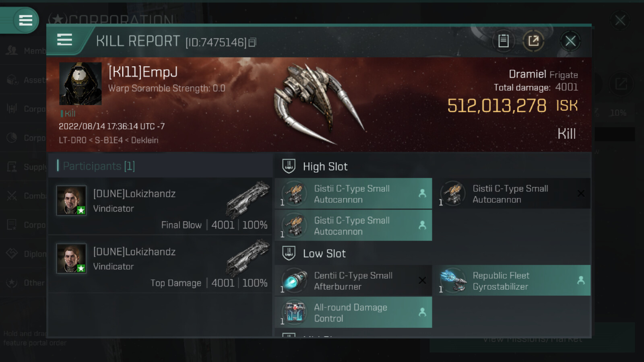Close the Kill Report window
This screenshot has height=362, width=644.
(570, 41)
